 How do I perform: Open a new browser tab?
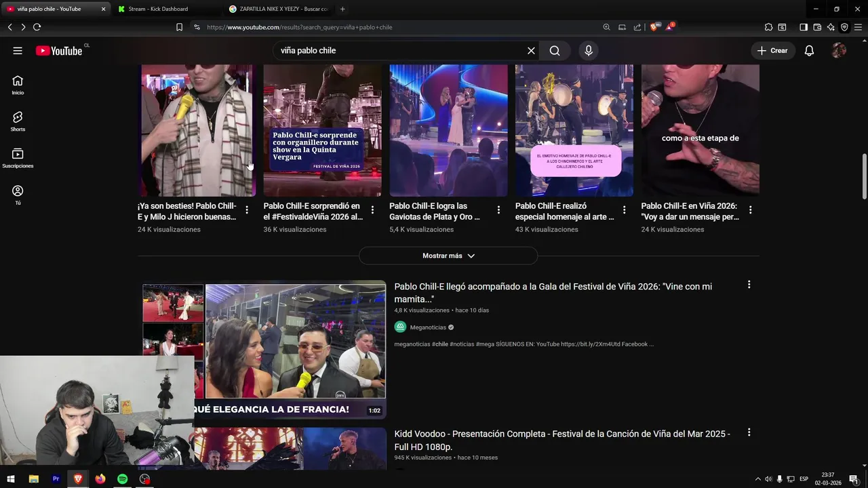342,9
